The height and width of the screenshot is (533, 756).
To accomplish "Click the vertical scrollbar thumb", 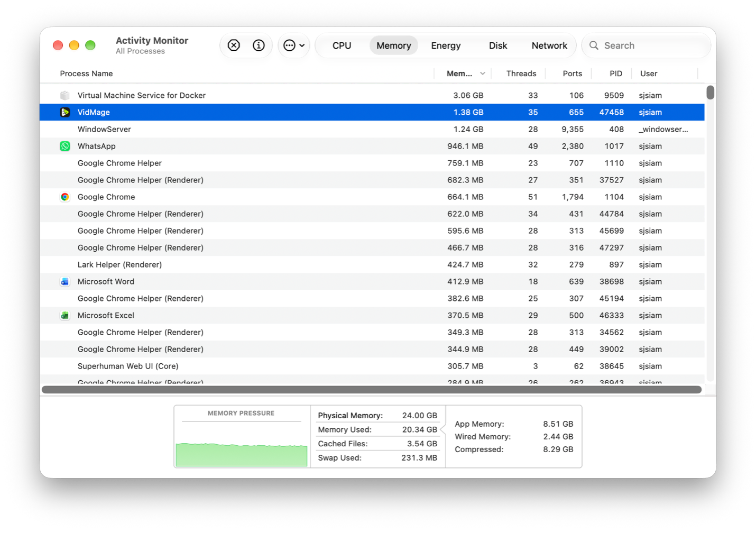I will 711,93.
